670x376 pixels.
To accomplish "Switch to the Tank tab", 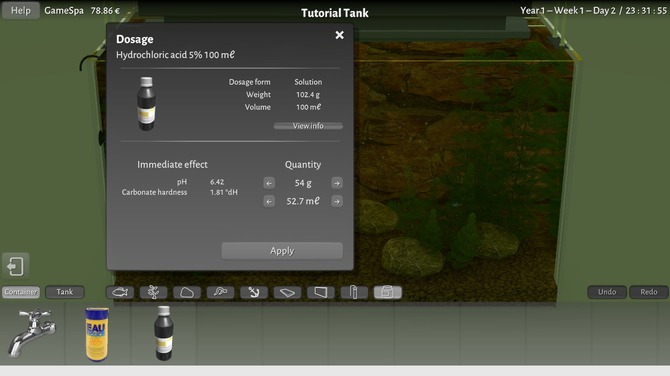I will coord(65,292).
